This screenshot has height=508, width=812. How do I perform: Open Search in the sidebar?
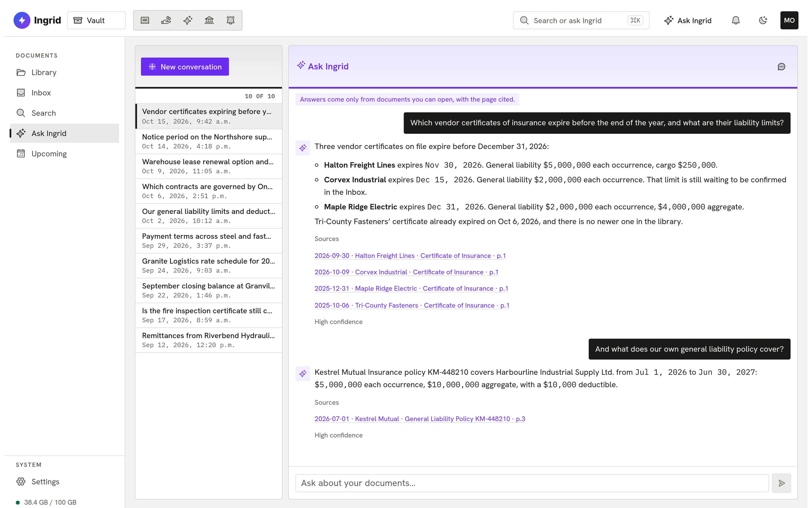[64, 113]
